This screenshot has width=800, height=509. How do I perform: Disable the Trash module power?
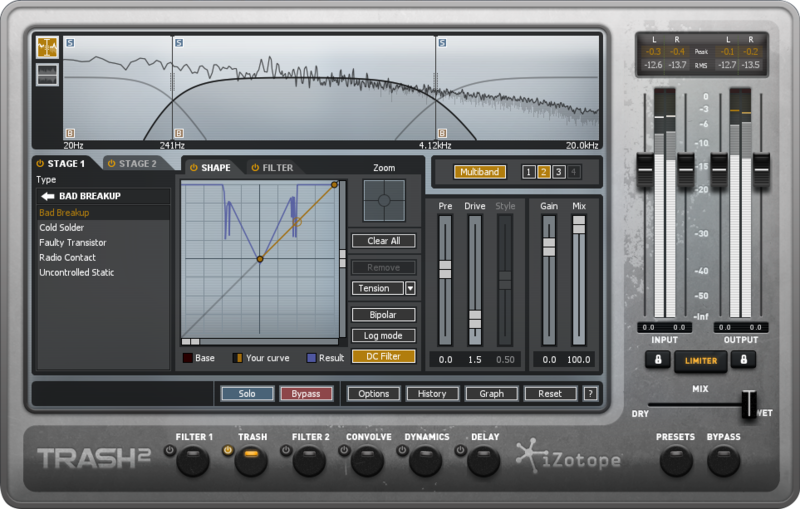pyautogui.click(x=228, y=450)
